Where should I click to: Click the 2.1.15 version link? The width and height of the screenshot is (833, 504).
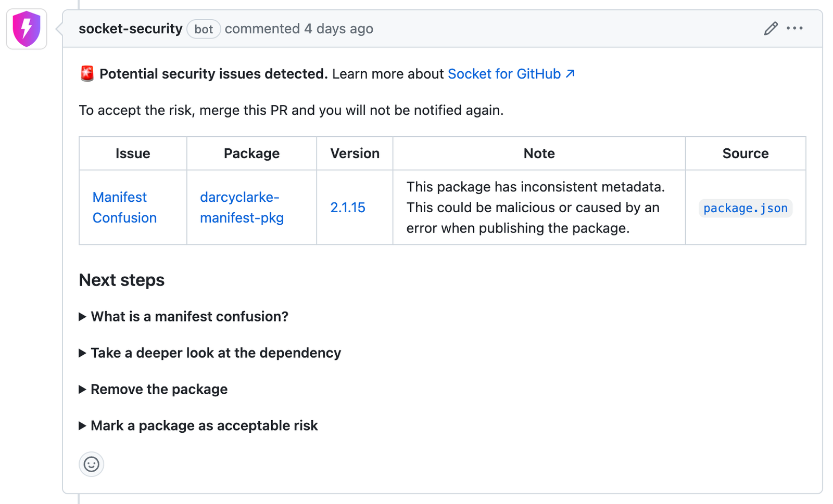click(x=348, y=208)
